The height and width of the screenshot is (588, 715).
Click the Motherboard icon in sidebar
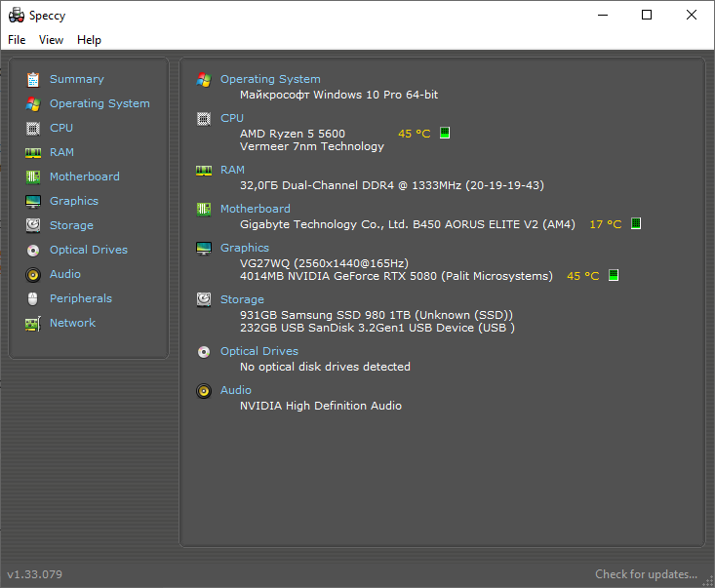[33, 176]
